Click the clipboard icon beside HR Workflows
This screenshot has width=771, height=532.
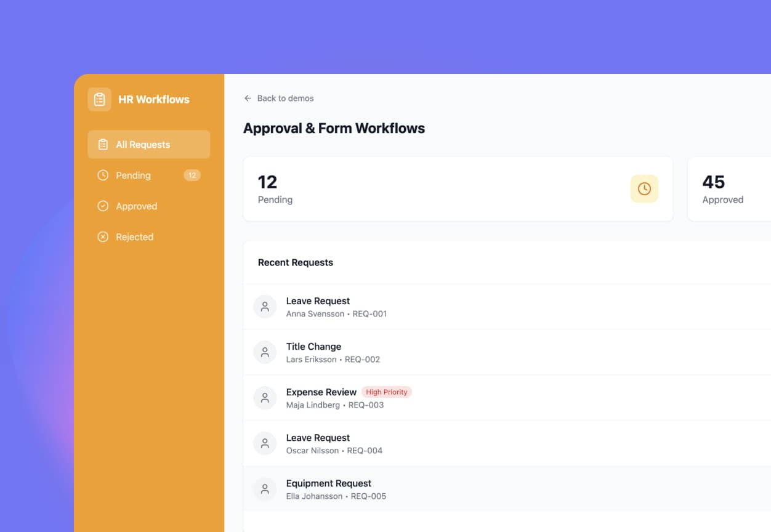[99, 99]
